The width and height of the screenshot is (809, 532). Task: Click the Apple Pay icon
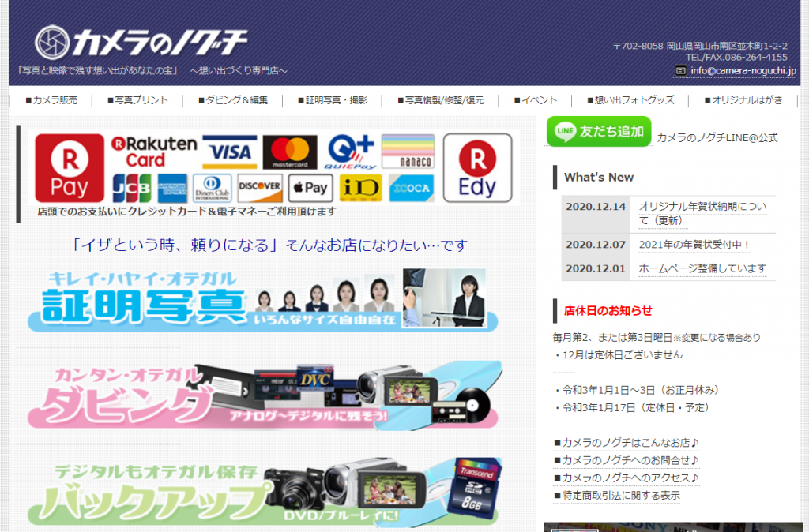pyautogui.click(x=309, y=188)
